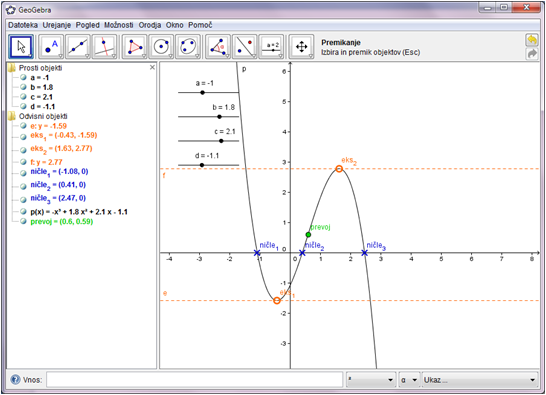Click the Prosti objekti folder icon
546x395 pixels.
(12, 68)
